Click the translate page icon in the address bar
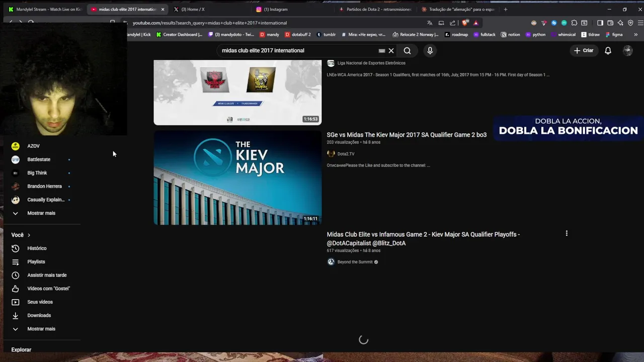This screenshot has width=644, height=362. pyautogui.click(x=430, y=23)
